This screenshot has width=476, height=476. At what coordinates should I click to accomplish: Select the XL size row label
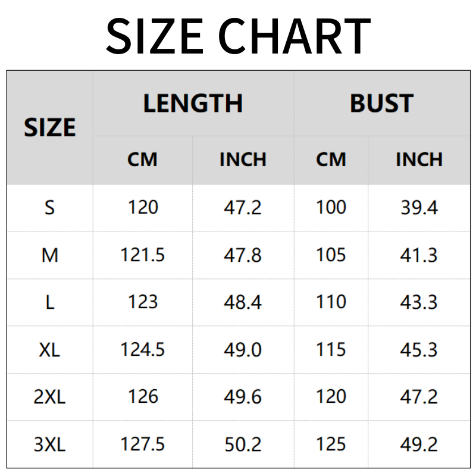pos(50,350)
